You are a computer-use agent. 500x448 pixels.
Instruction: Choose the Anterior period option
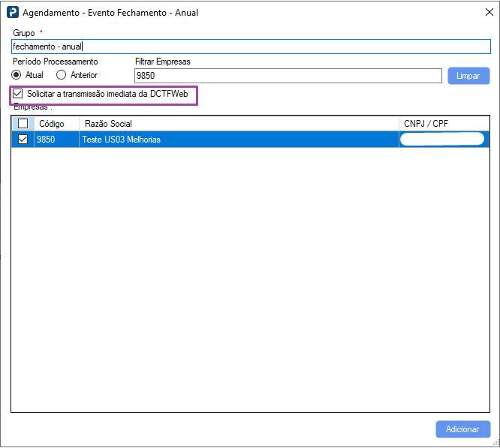[62, 75]
